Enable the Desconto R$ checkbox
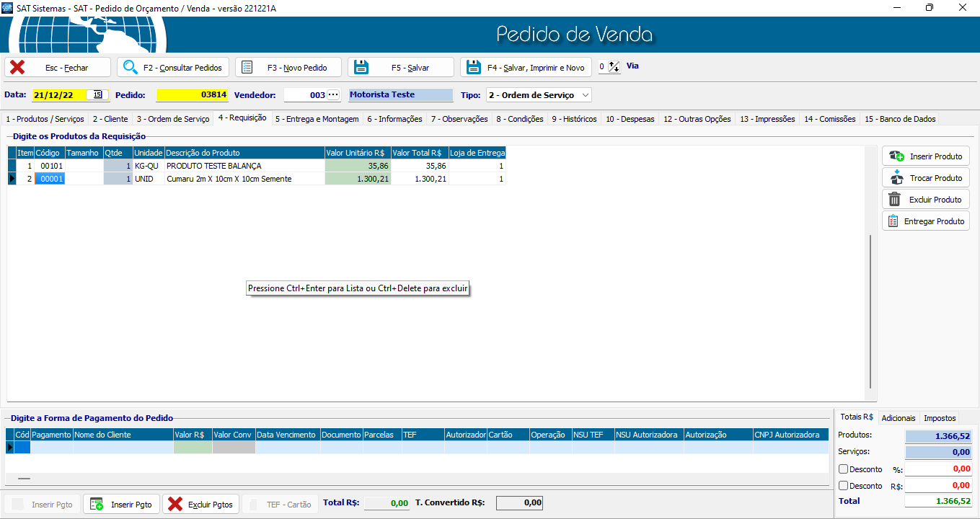 [844, 486]
